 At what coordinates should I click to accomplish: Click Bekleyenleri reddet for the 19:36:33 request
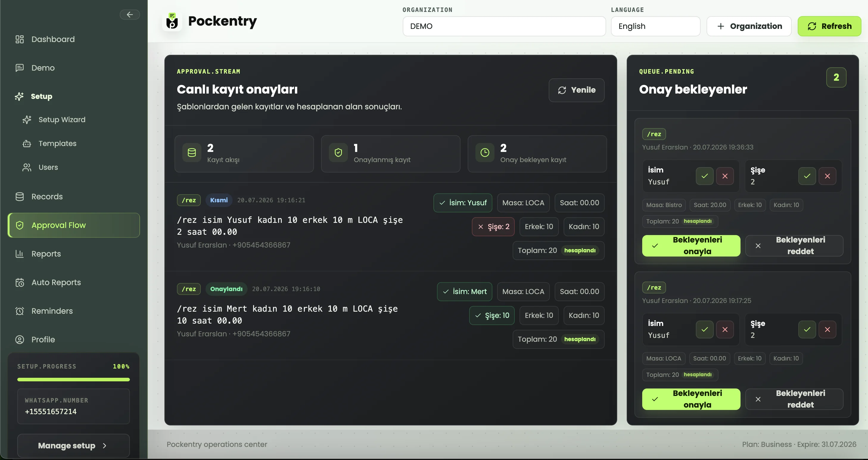(794, 246)
